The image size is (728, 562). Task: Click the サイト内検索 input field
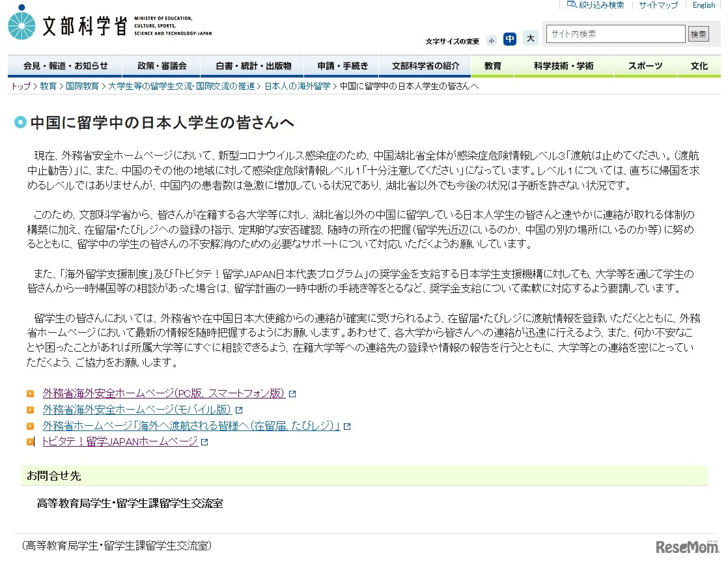point(615,33)
